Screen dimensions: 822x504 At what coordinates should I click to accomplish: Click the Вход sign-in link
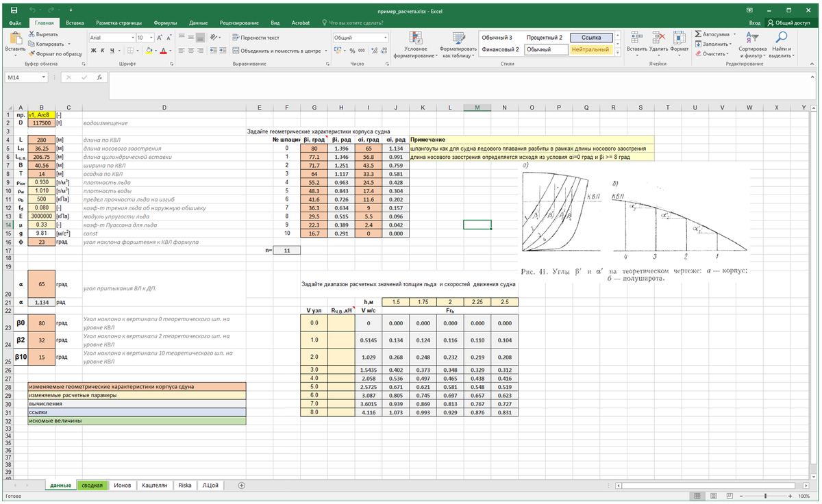[754, 23]
